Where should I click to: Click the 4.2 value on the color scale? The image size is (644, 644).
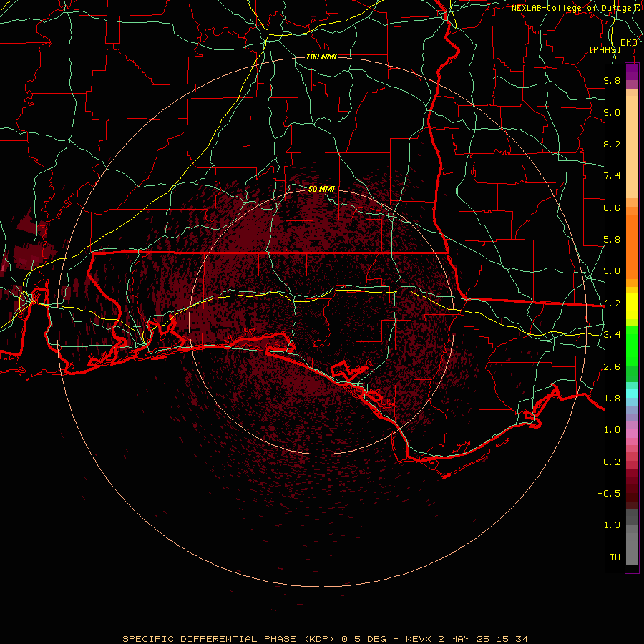(612, 303)
